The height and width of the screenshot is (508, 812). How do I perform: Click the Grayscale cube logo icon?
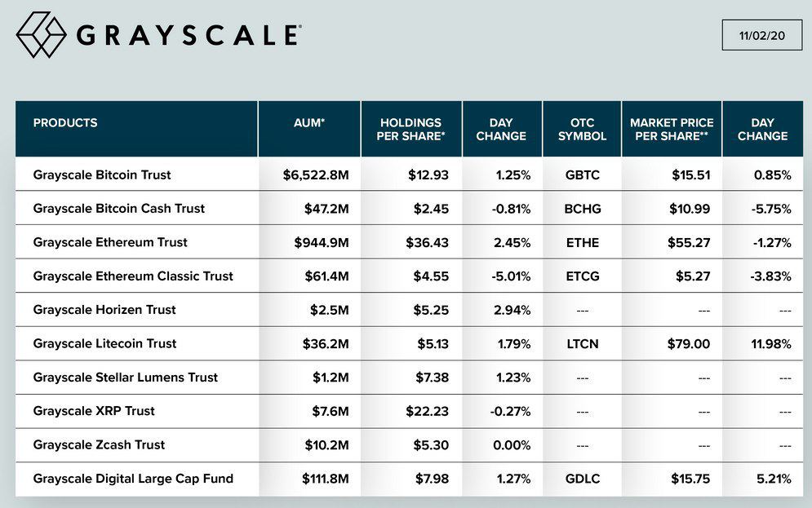(41, 34)
